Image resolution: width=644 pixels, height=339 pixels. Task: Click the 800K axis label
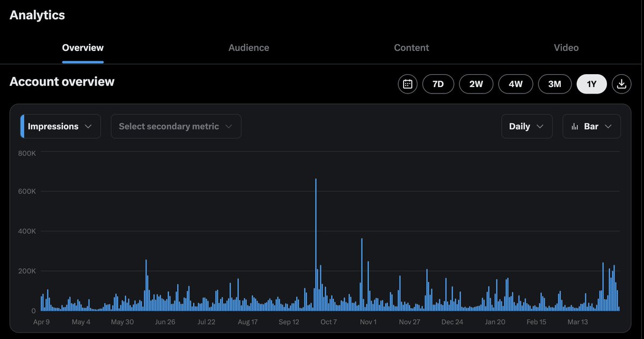coord(27,153)
